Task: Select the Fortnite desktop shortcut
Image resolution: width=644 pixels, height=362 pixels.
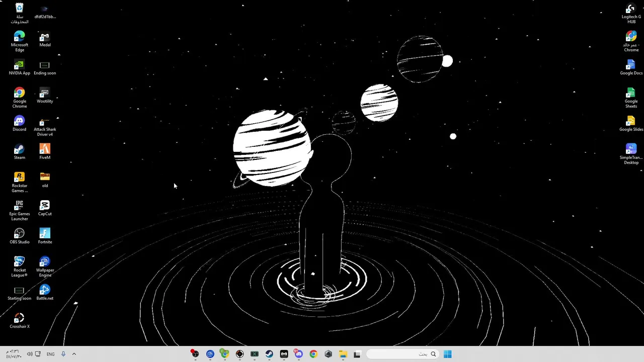Action: [45, 236]
